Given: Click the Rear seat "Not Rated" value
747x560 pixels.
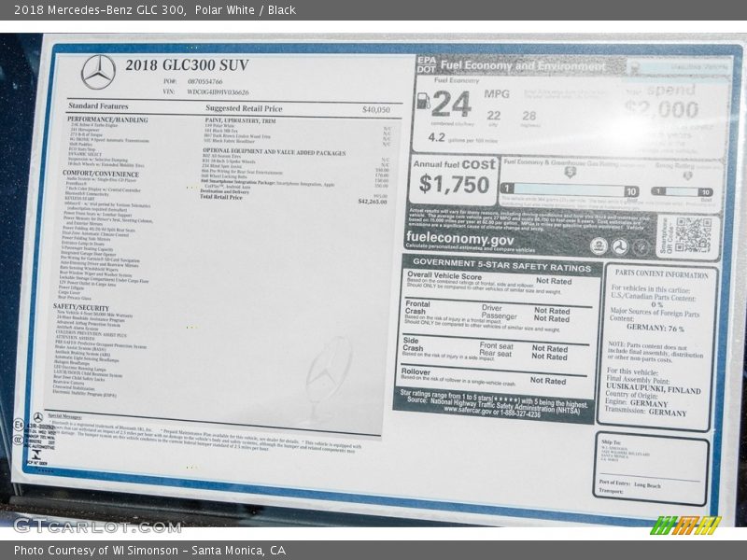Looking at the screenshot, I should (549, 357).
